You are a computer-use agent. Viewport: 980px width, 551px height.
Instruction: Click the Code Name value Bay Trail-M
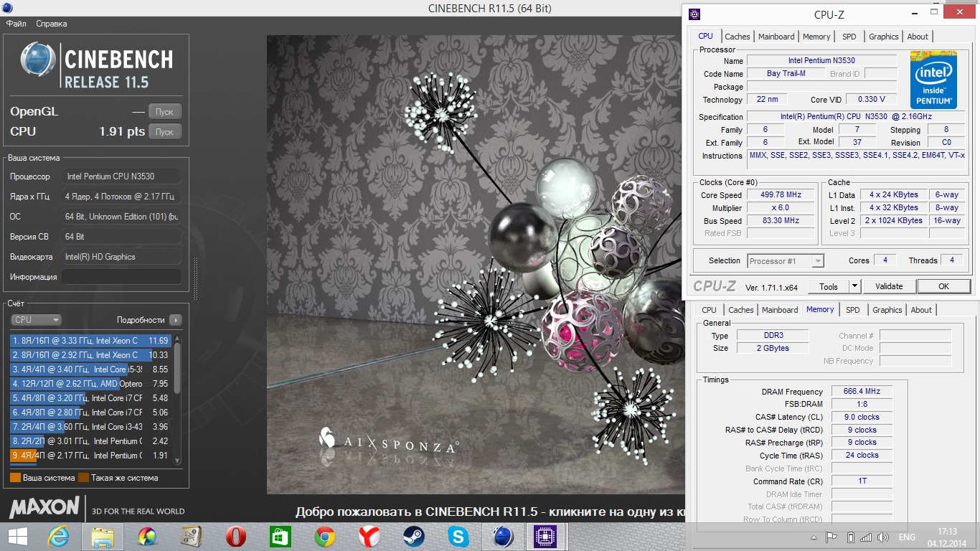(x=786, y=74)
